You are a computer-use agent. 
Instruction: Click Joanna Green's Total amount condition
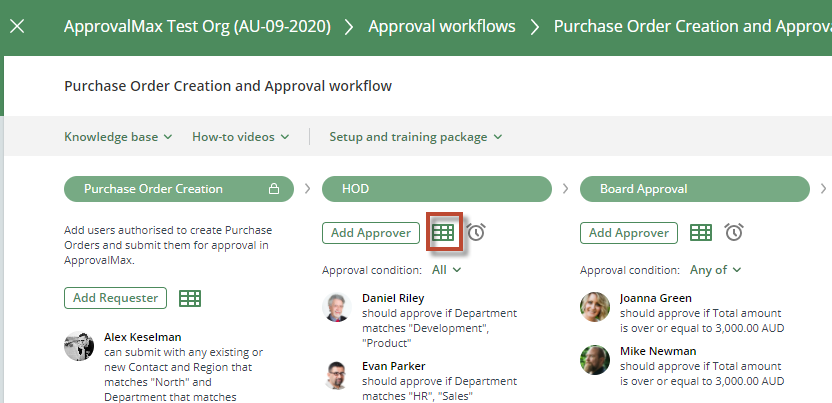(x=702, y=321)
